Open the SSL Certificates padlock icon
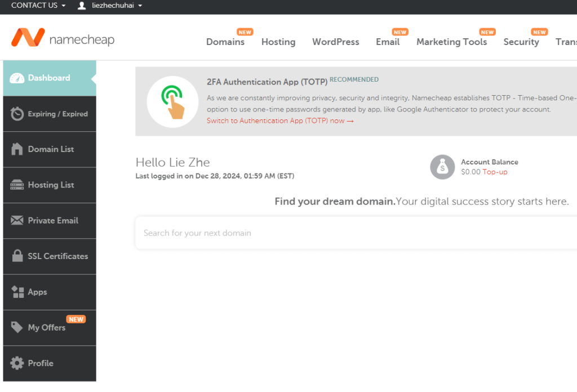This screenshot has width=577, height=392. pos(17,256)
